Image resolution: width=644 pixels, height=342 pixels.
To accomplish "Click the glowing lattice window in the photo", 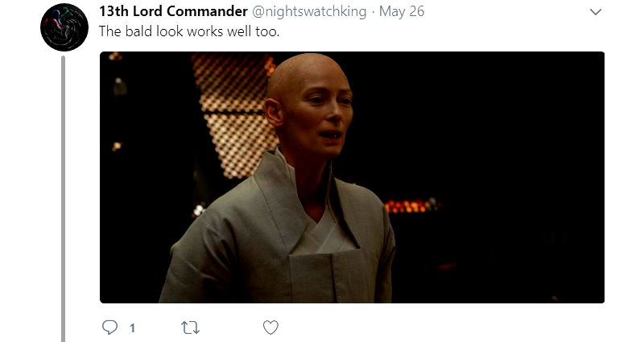I will 233,113.
